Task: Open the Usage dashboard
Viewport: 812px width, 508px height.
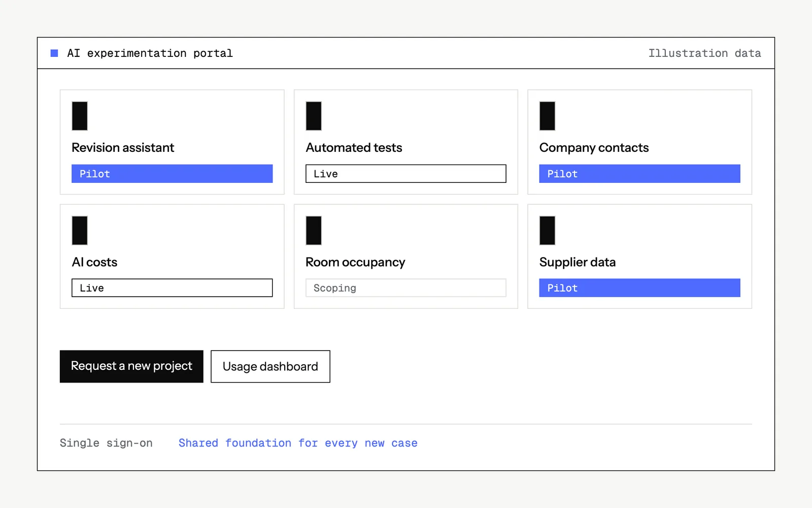Action: click(x=270, y=366)
